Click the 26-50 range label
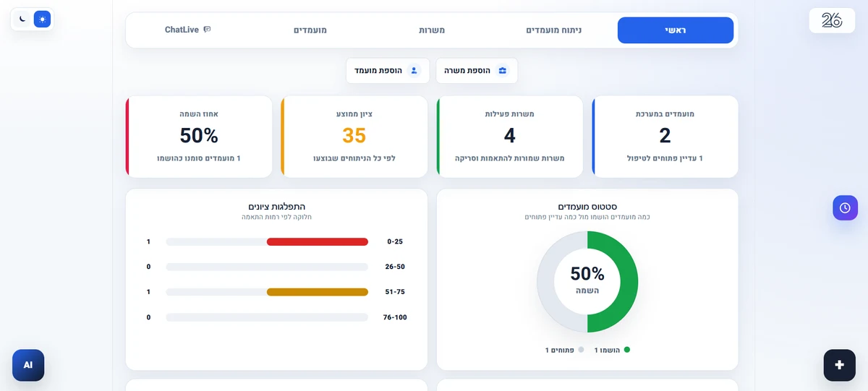 pos(395,267)
